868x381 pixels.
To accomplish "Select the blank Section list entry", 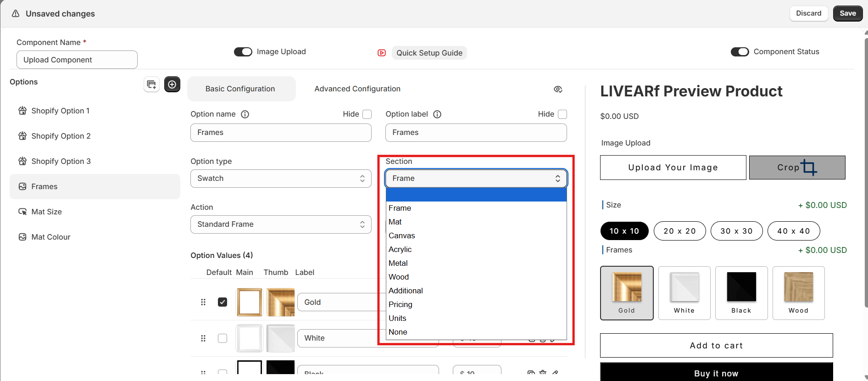I will (476, 195).
